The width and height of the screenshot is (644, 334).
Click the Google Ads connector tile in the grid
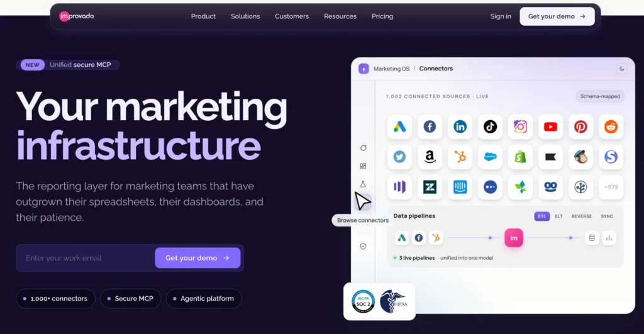[x=399, y=126]
